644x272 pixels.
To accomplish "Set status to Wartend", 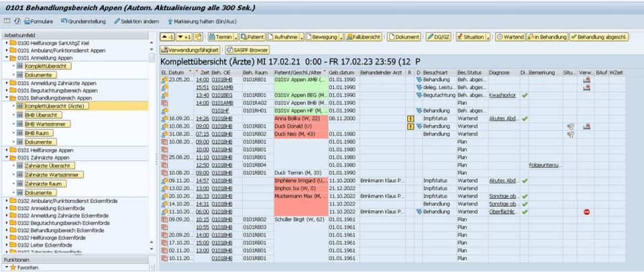I will (510, 36).
